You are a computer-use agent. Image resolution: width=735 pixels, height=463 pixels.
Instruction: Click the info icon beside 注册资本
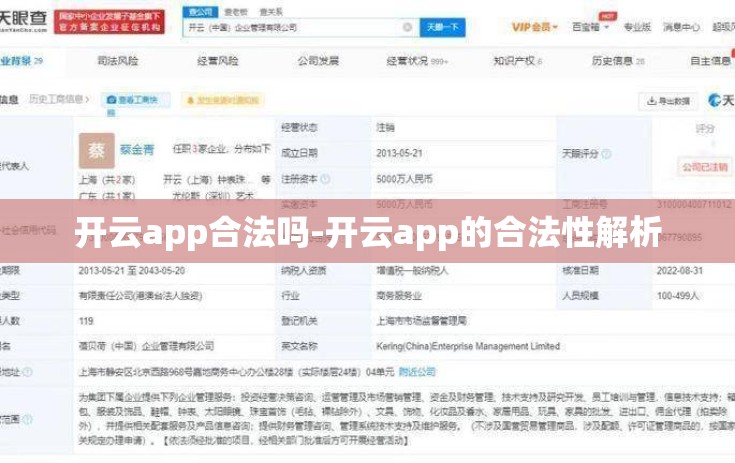click(x=325, y=179)
